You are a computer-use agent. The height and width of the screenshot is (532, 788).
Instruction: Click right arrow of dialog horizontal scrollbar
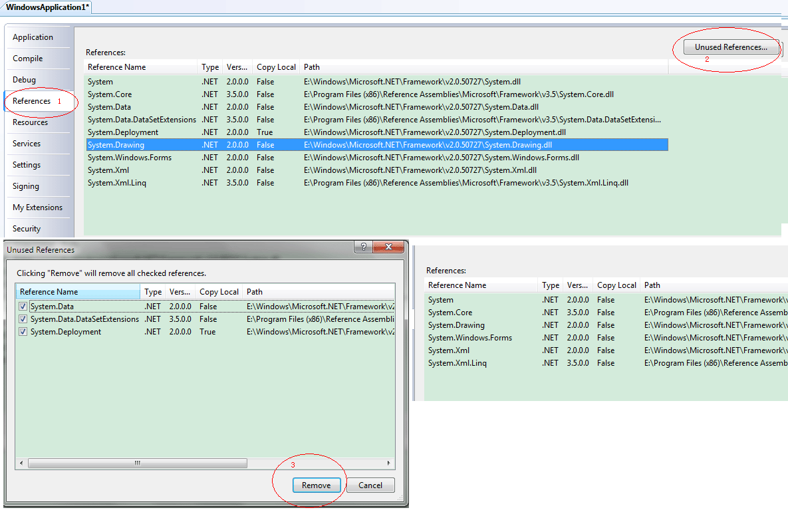388,464
